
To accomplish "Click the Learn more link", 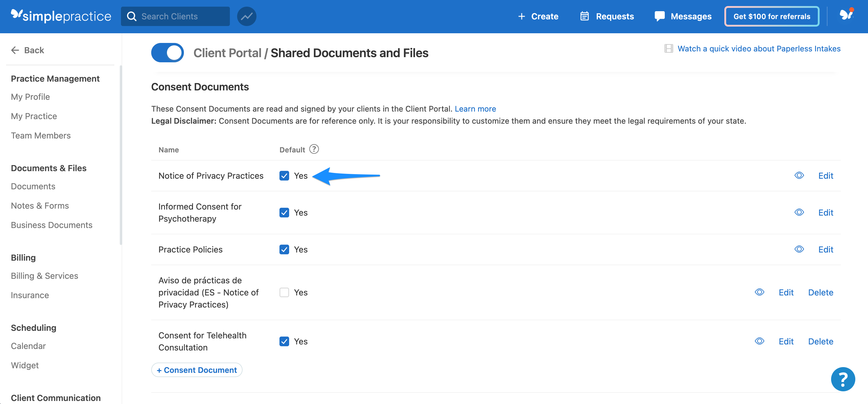I will pyautogui.click(x=475, y=109).
